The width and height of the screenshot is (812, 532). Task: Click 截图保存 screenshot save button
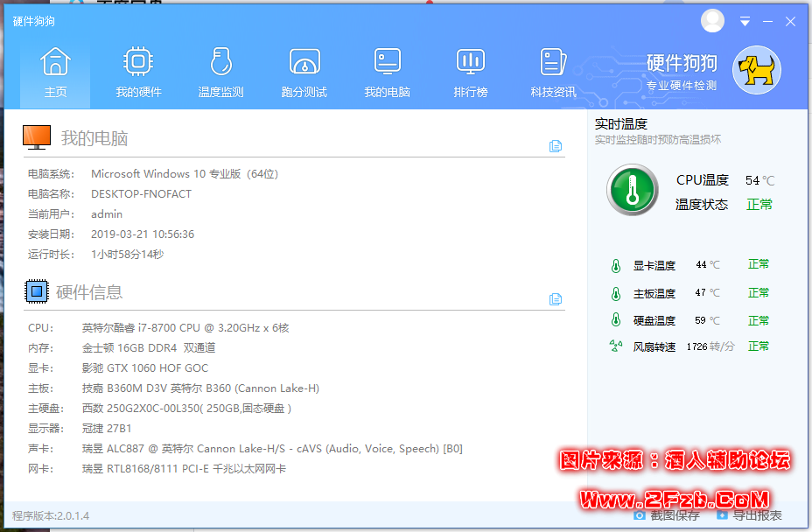pos(667,515)
